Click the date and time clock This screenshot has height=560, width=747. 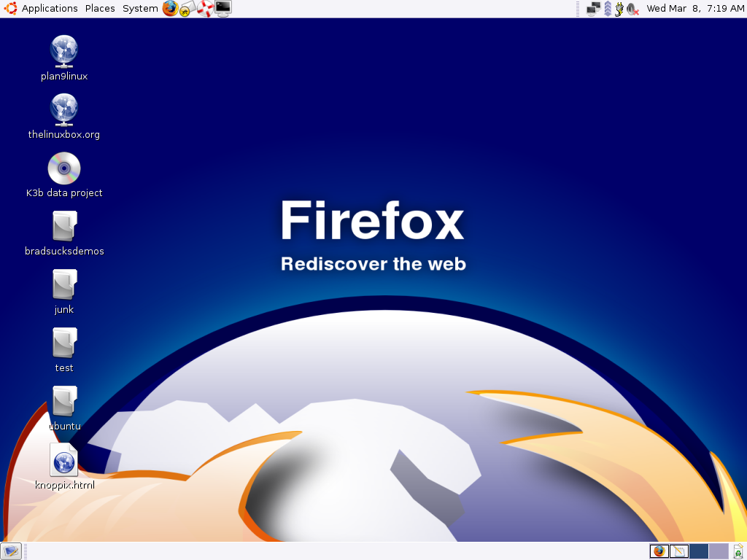coord(695,9)
